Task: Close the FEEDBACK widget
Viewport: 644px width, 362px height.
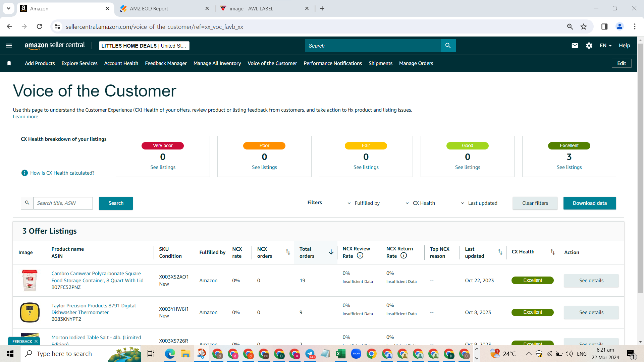Action: [x=36, y=342]
